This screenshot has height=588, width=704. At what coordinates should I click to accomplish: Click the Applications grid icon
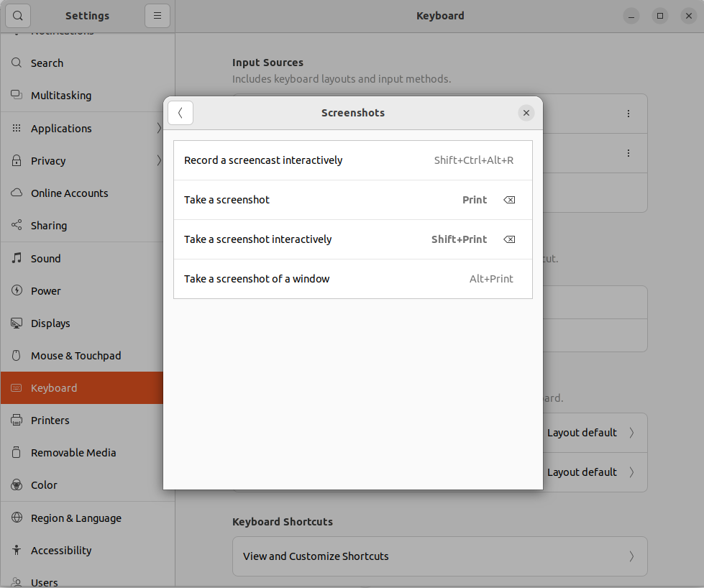pos(17,128)
